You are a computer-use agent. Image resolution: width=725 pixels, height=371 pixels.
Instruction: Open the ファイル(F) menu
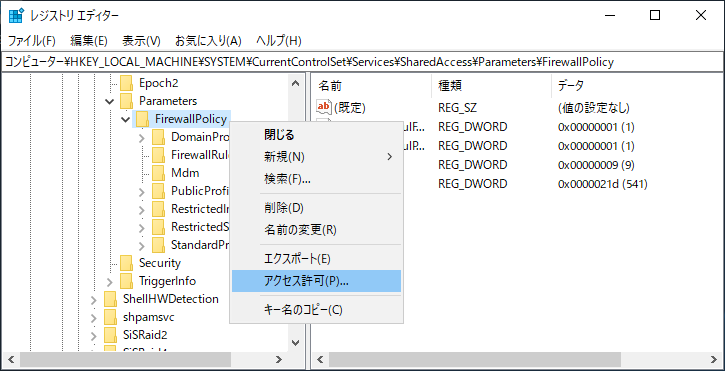[31, 41]
